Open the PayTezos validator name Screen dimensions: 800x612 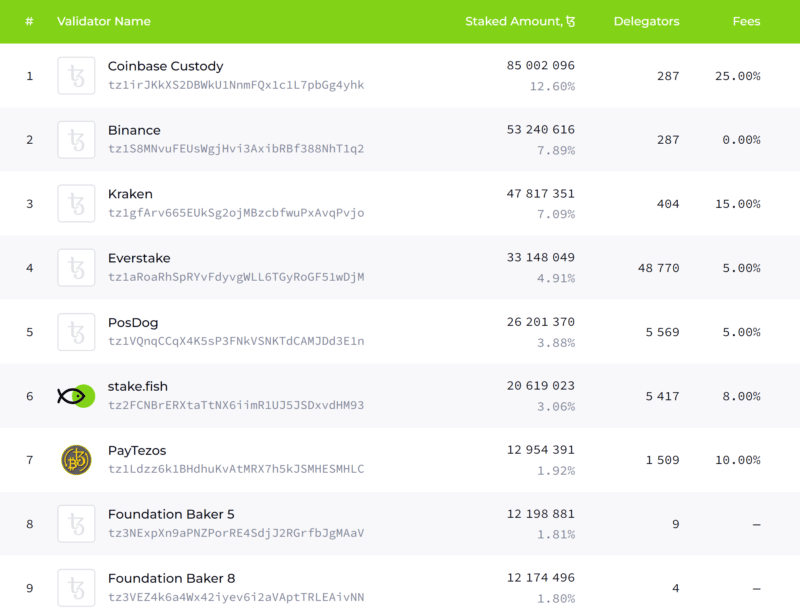click(x=137, y=451)
